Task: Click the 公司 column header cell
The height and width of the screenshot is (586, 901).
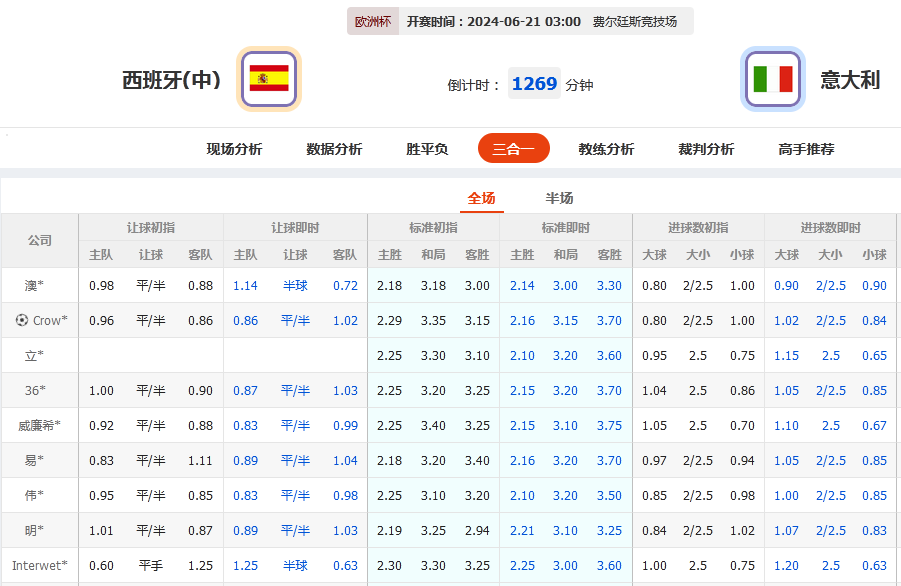Action: click(x=40, y=240)
